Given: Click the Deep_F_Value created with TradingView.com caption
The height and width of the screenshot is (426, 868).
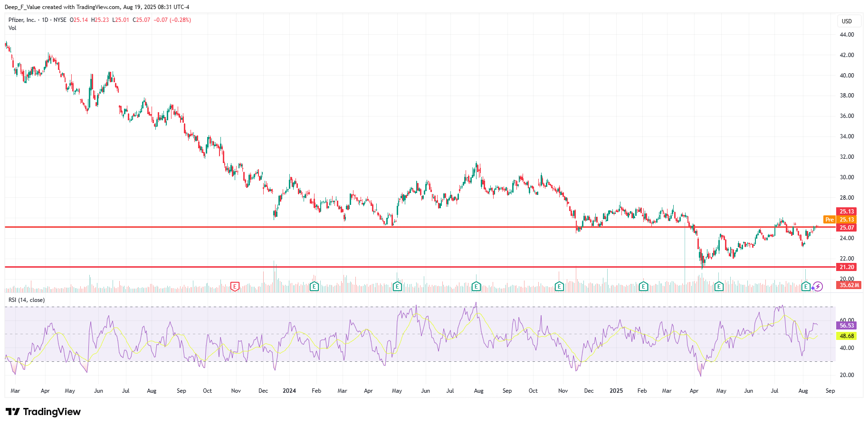Looking at the screenshot, I should (97, 7).
